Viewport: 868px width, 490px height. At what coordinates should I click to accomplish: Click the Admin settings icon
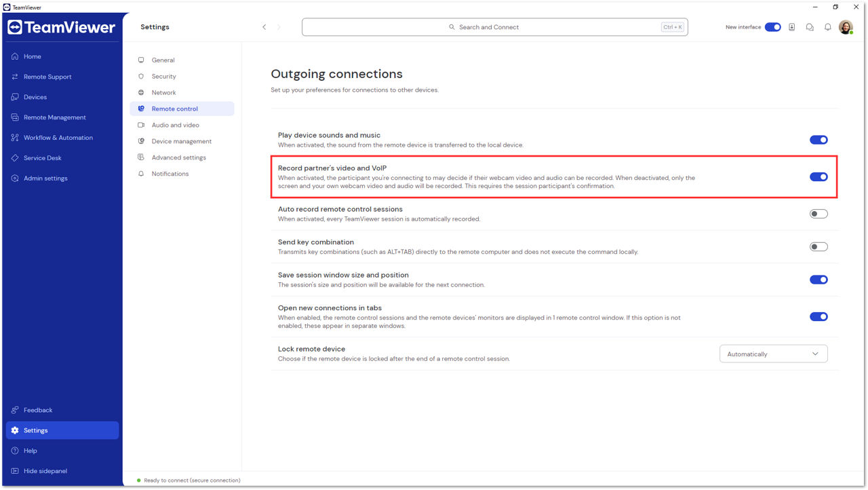(15, 178)
